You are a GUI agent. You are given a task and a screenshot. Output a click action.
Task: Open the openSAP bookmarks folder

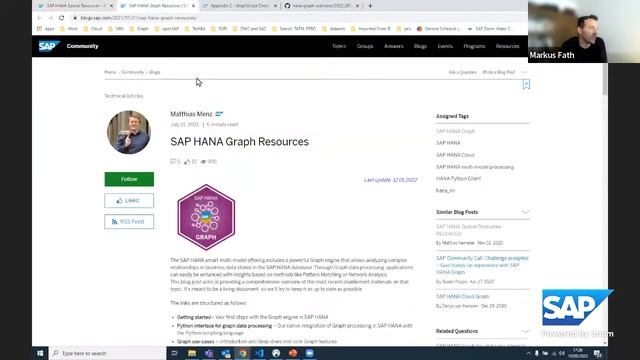tap(167, 29)
